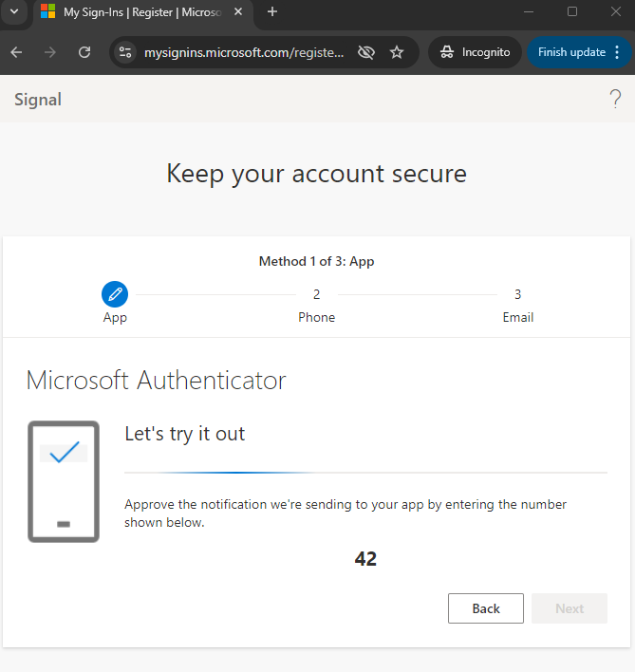Click the address bar URL
This screenshot has width=635, height=672.
(244, 52)
